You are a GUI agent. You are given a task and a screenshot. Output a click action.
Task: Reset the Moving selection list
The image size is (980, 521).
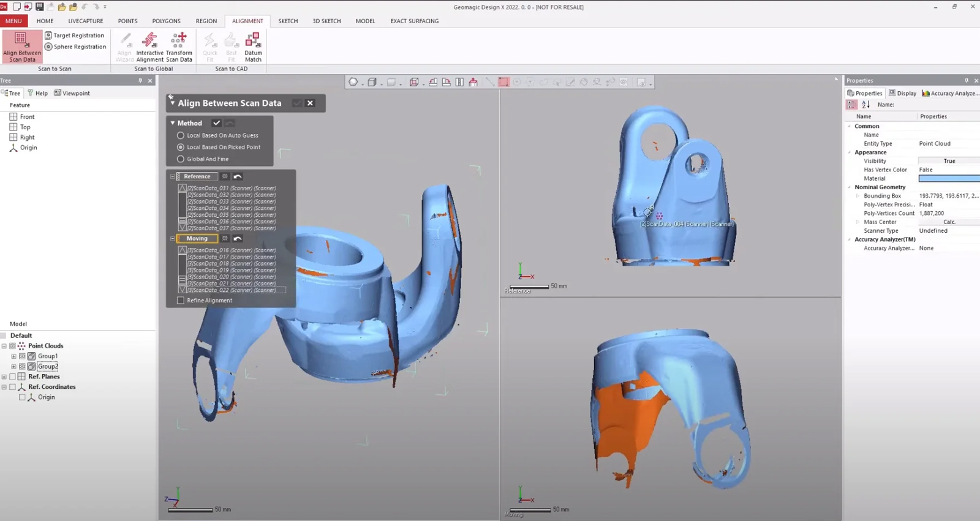[x=238, y=238]
